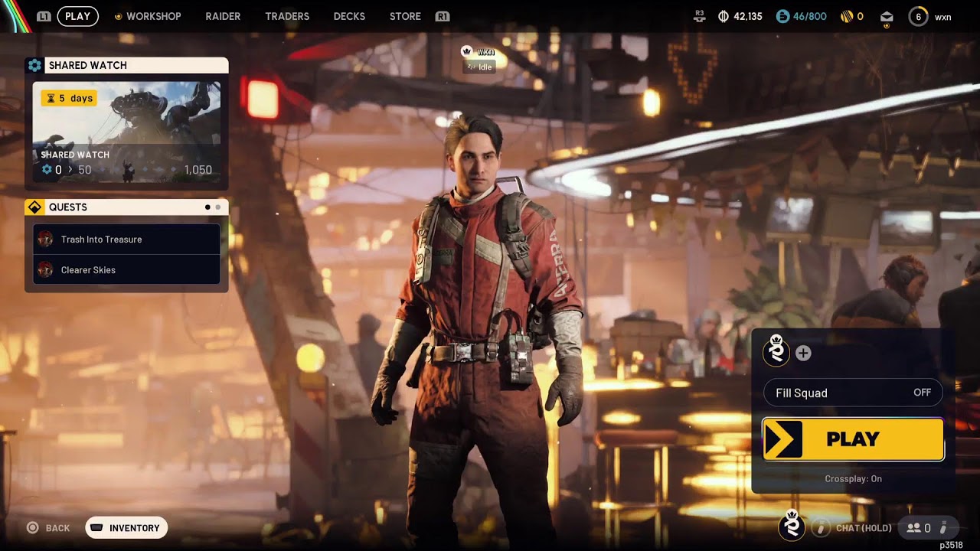Screen dimensions: 980x551
Task: Click the crown icon above character
Action: click(x=466, y=51)
